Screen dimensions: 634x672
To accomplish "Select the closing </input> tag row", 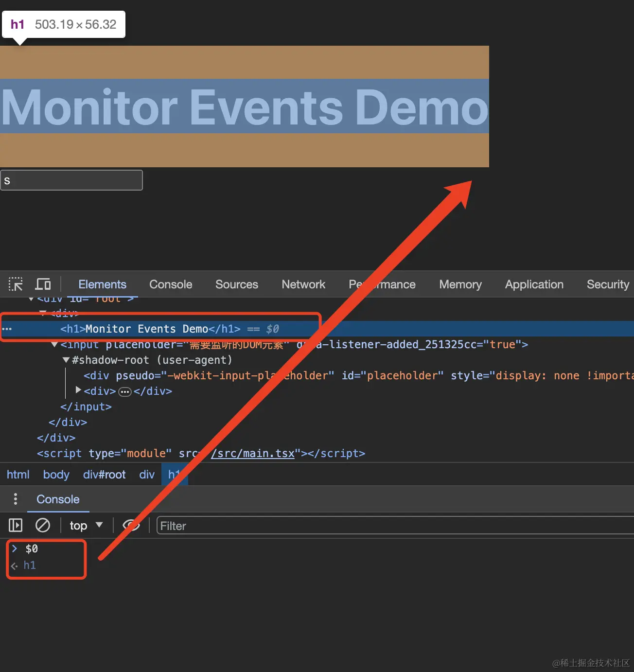I will (86, 407).
